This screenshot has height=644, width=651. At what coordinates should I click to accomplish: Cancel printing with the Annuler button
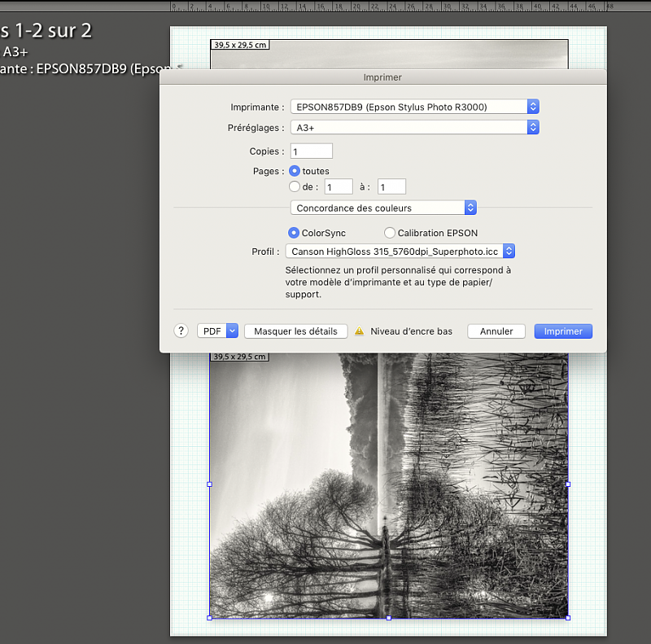tap(496, 331)
